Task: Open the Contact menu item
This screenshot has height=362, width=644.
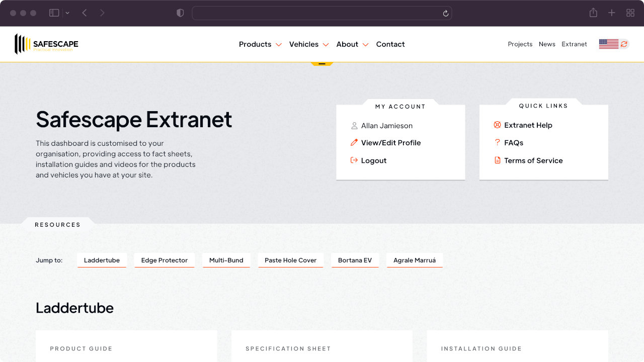Action: pos(390,44)
